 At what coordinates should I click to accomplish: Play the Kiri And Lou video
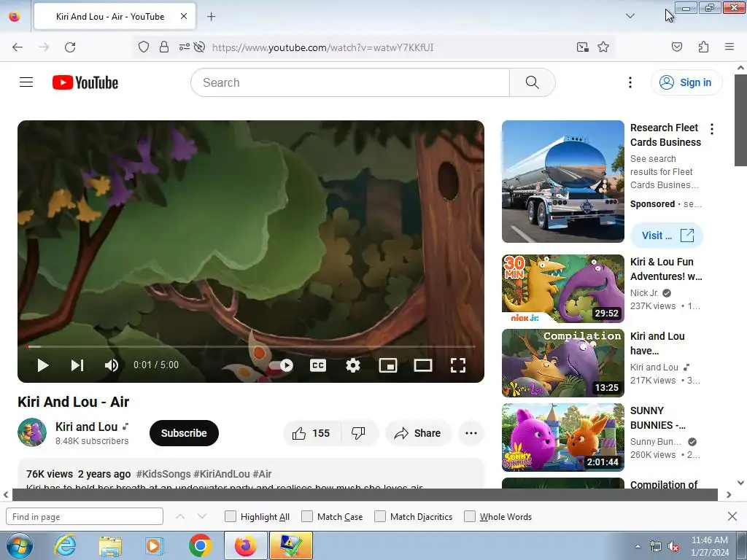[43, 365]
